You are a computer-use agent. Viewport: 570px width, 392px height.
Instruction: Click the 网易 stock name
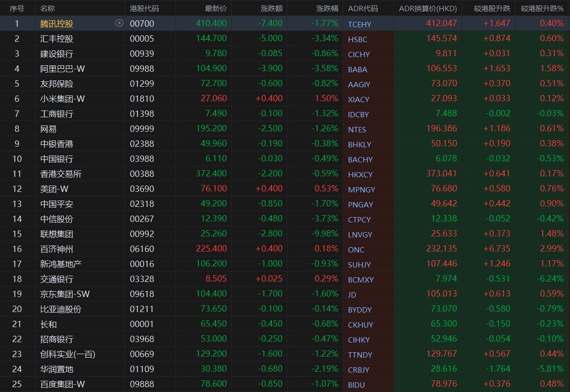[x=48, y=129]
